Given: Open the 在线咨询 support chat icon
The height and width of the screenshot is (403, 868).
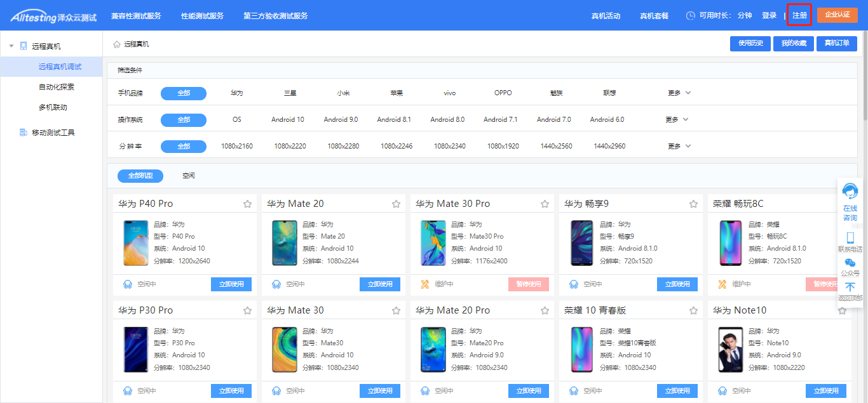Looking at the screenshot, I should click(x=850, y=192).
